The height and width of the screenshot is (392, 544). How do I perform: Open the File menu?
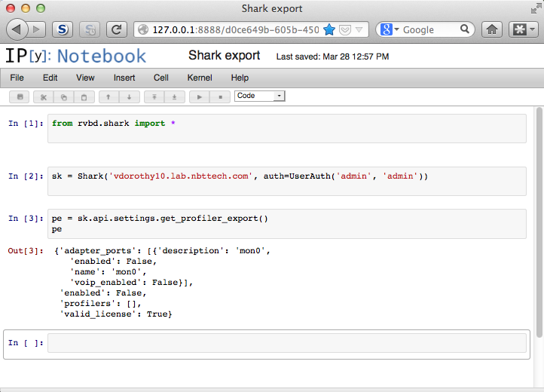pyautogui.click(x=17, y=78)
